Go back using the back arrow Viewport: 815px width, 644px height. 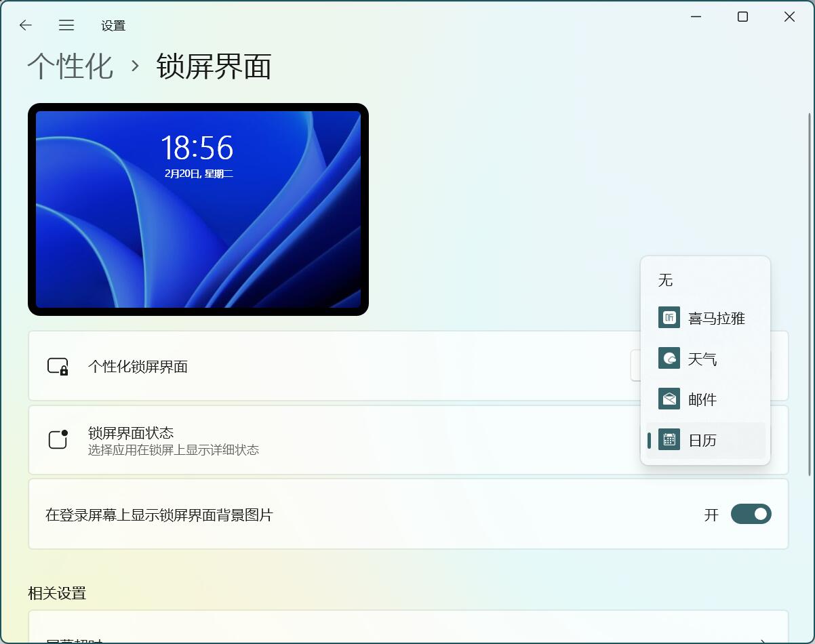click(x=26, y=25)
